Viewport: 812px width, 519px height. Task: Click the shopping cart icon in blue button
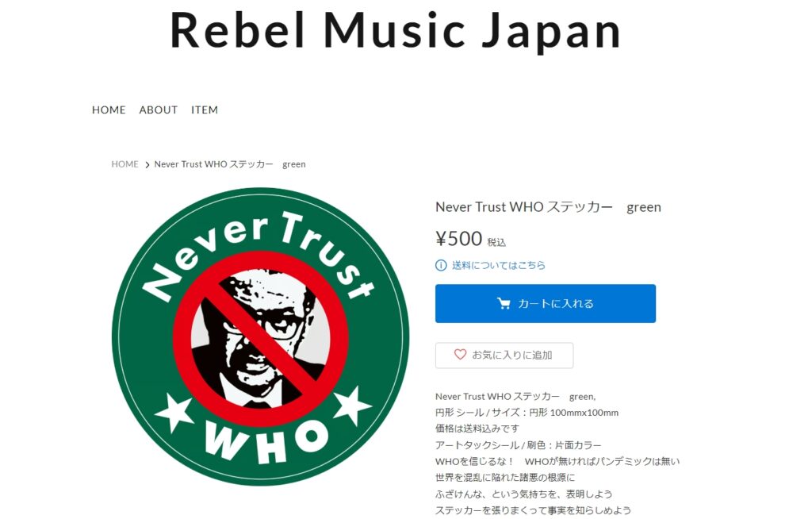click(x=504, y=303)
